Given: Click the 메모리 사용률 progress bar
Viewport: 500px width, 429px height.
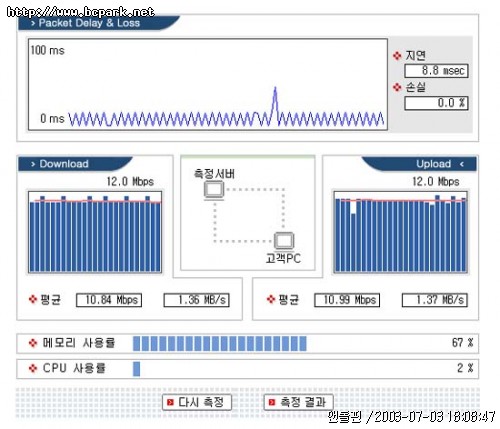Looking at the screenshot, I should (220, 344).
